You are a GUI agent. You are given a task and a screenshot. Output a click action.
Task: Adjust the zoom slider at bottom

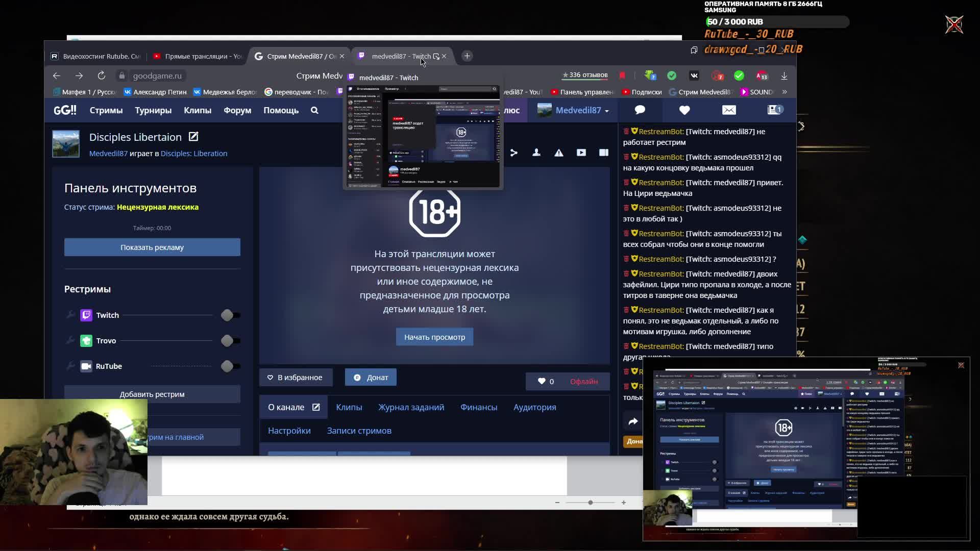point(591,503)
